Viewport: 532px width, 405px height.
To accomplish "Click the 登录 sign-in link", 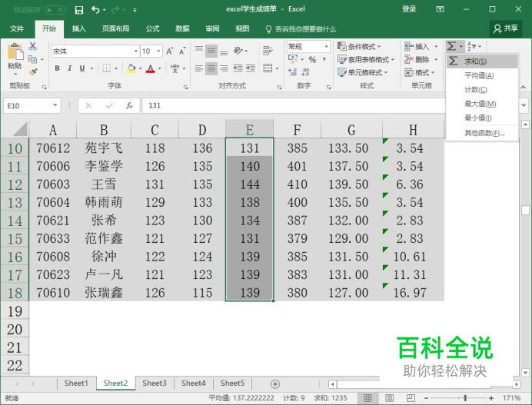I will (x=409, y=9).
